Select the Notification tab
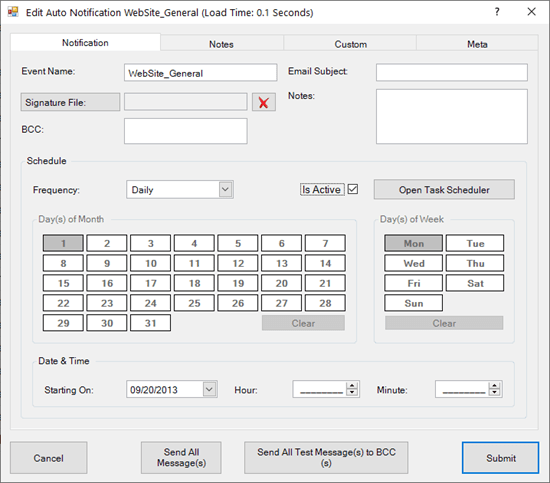550x483 pixels. point(85,42)
